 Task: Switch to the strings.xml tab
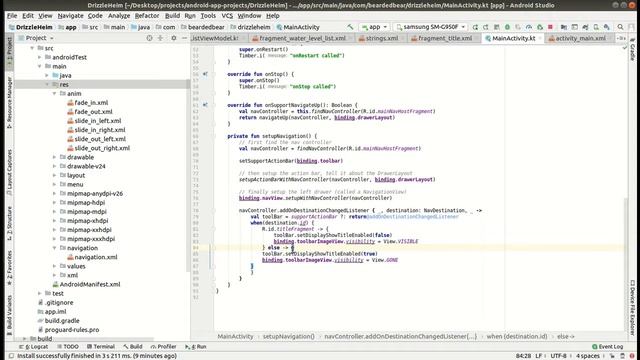382,38
